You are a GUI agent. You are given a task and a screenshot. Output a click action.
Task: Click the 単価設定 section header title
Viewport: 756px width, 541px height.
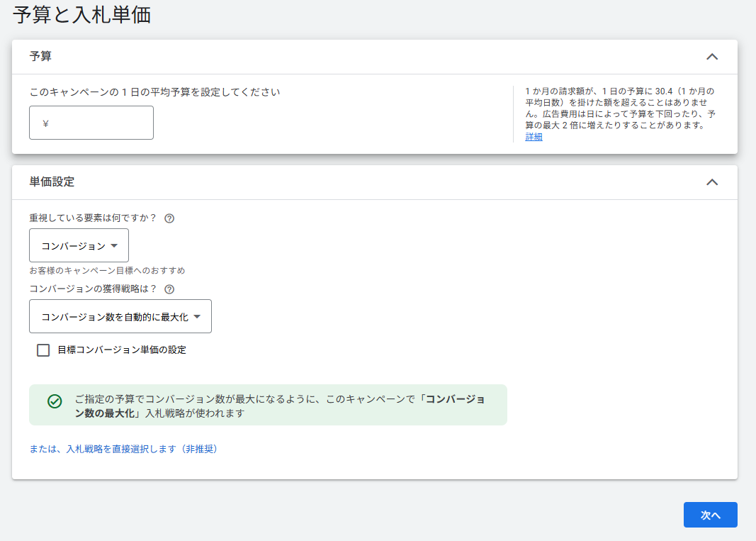coord(52,182)
